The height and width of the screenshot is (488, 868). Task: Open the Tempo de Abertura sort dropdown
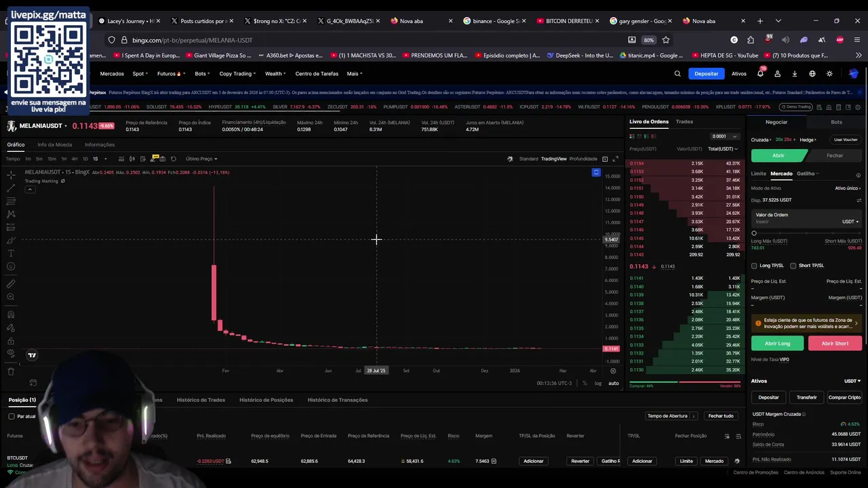(x=671, y=416)
